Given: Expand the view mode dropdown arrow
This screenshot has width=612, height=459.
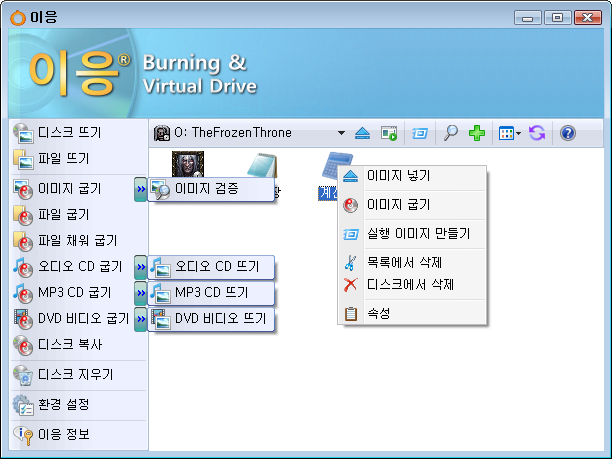Looking at the screenshot, I should point(518,133).
